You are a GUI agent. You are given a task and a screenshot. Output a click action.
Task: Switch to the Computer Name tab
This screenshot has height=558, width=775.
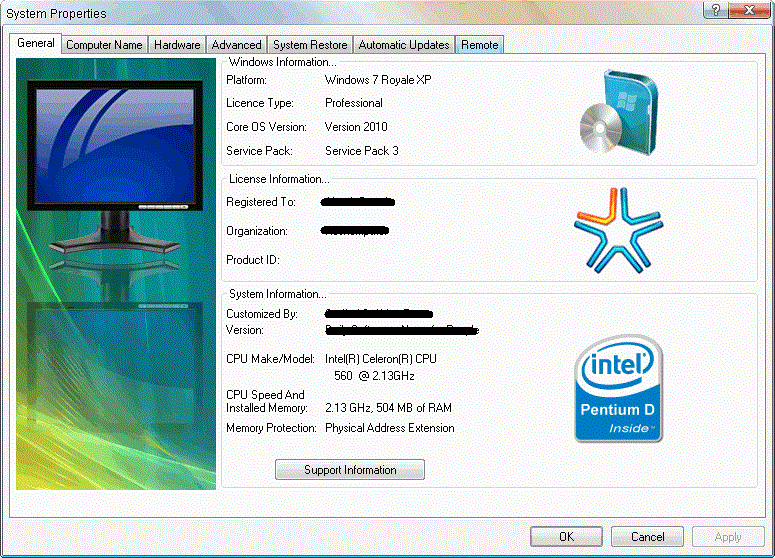104,45
